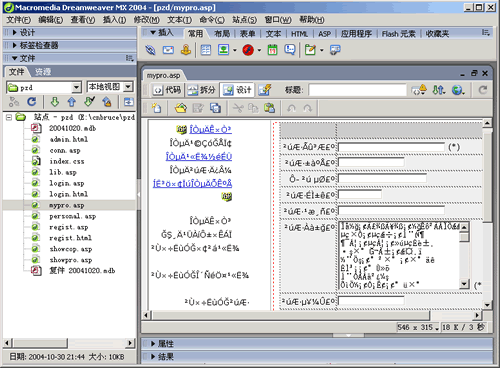Image resolution: width=500 pixels, height=369 pixels.
Task: Click the Hyperlink insert icon
Action: [x=150, y=50]
